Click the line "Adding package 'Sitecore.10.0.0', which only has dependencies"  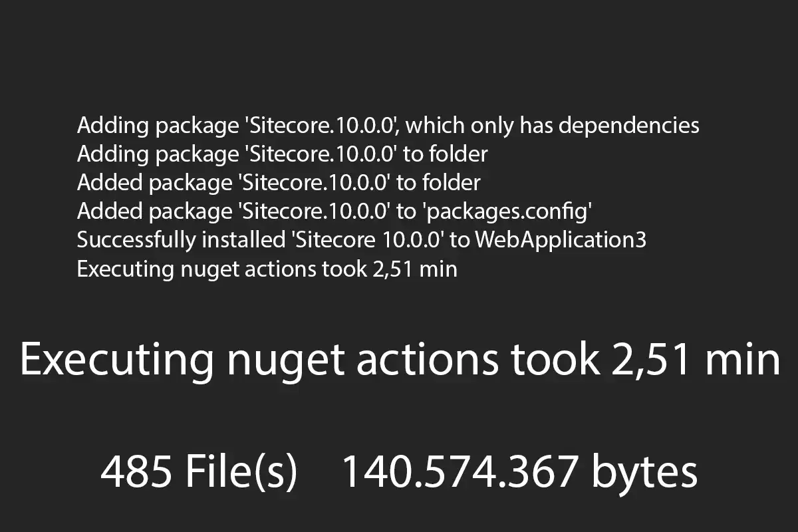click(388, 126)
